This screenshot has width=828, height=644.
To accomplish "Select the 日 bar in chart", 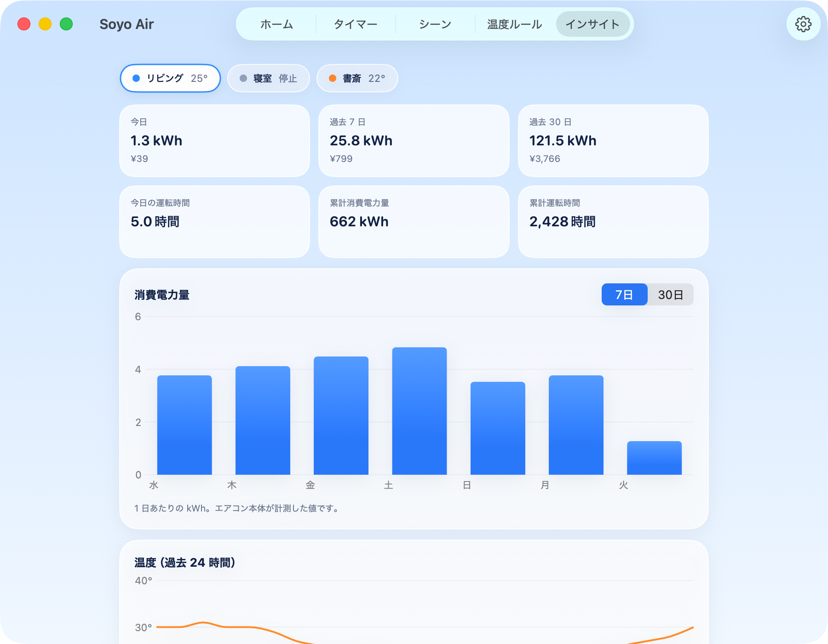I will point(498,428).
